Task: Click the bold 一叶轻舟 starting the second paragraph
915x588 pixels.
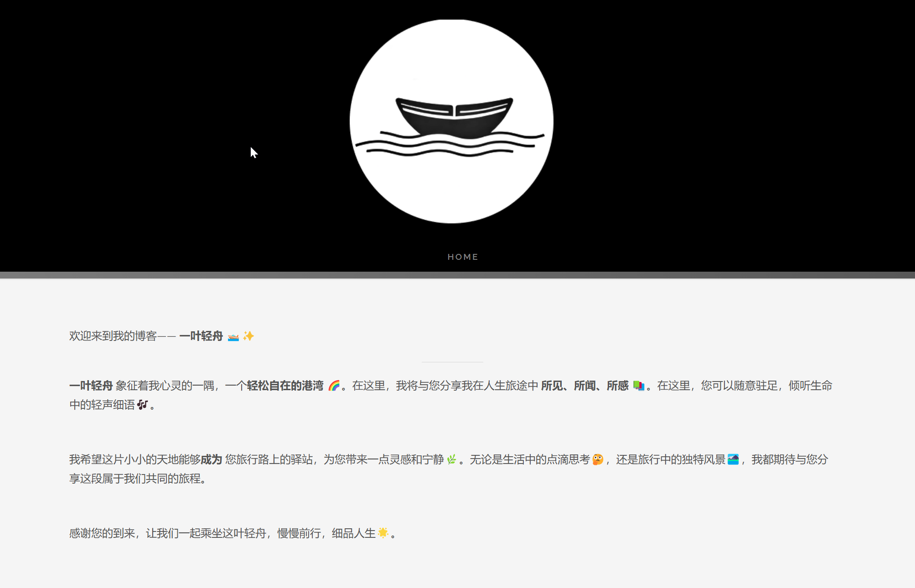Action: click(x=91, y=386)
